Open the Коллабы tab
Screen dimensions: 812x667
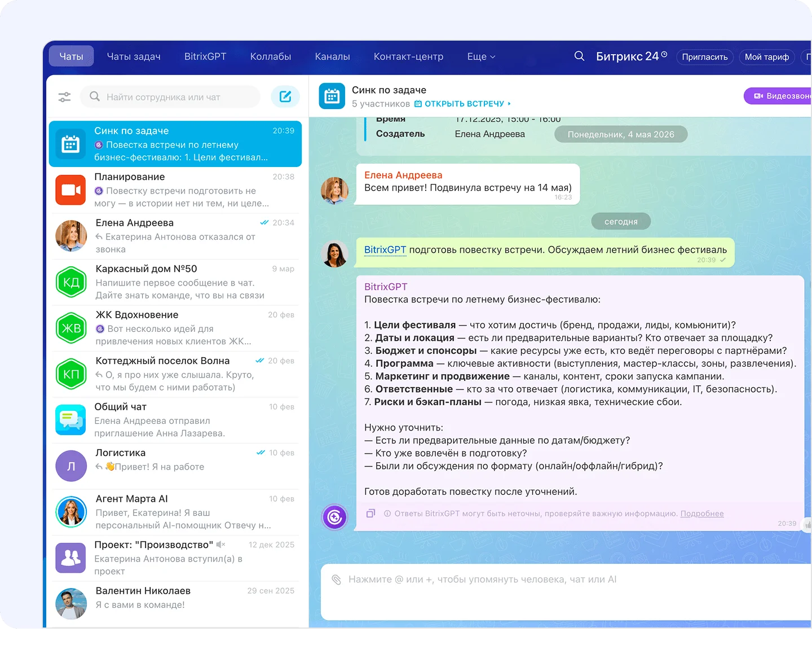tap(271, 56)
